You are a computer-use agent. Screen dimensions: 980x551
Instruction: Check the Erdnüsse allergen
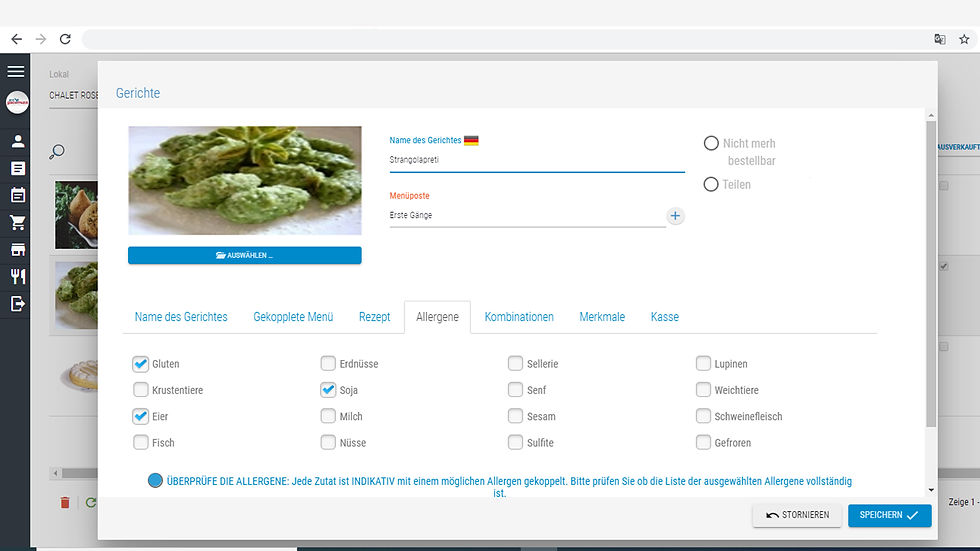pos(328,364)
